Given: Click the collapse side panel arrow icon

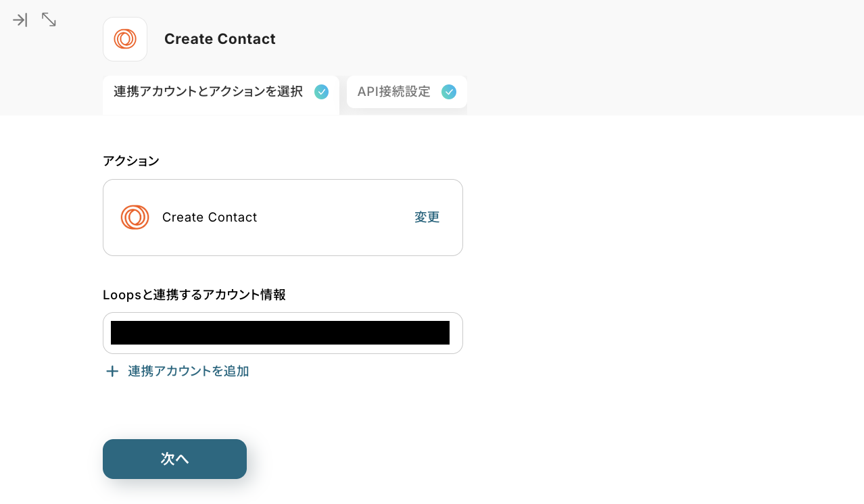Looking at the screenshot, I should pyautogui.click(x=20, y=20).
